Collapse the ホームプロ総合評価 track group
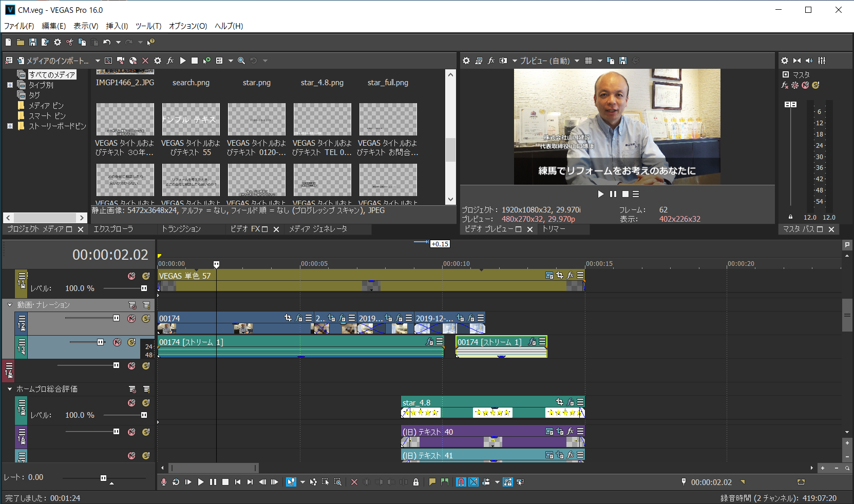 click(9, 389)
